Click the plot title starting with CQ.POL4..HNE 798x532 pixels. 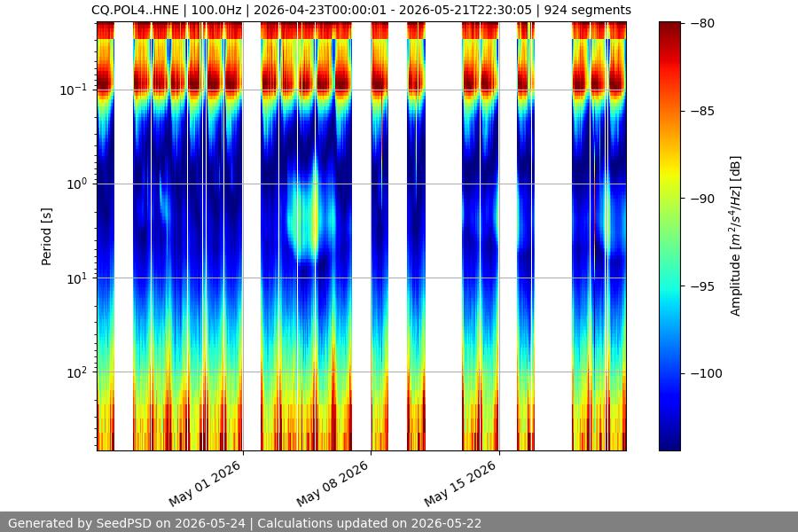point(362,10)
